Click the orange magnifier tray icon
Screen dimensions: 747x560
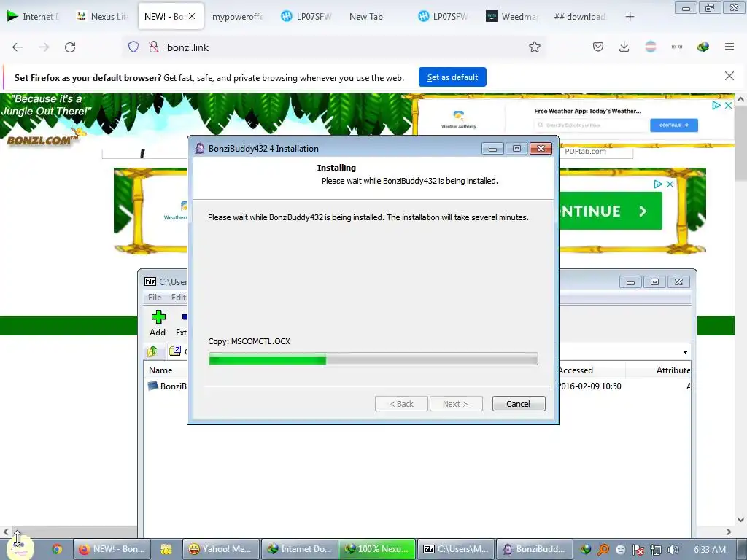[x=603, y=550]
